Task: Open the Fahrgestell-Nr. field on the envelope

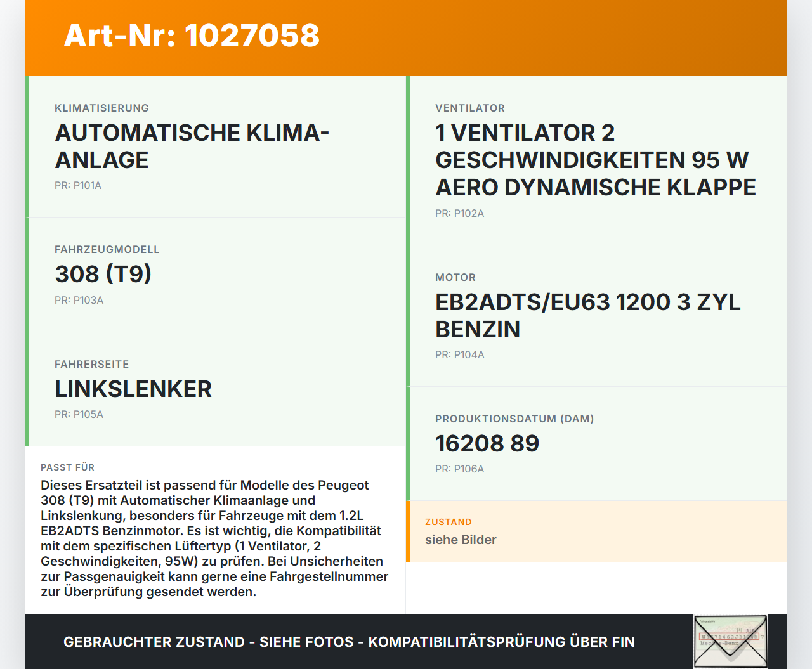Action: pyautogui.click(x=708, y=621)
